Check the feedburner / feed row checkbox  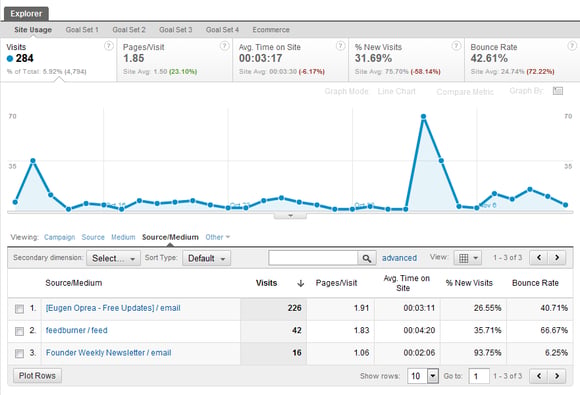(x=19, y=331)
